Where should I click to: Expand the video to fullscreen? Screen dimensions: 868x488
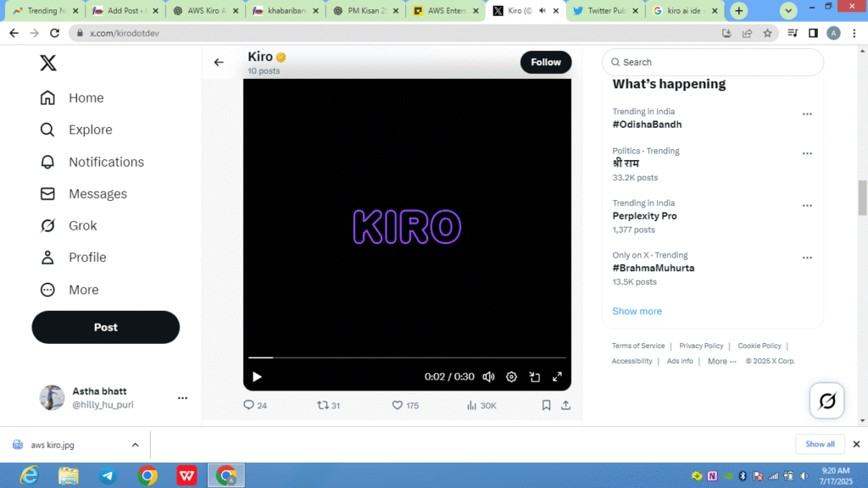coord(557,377)
